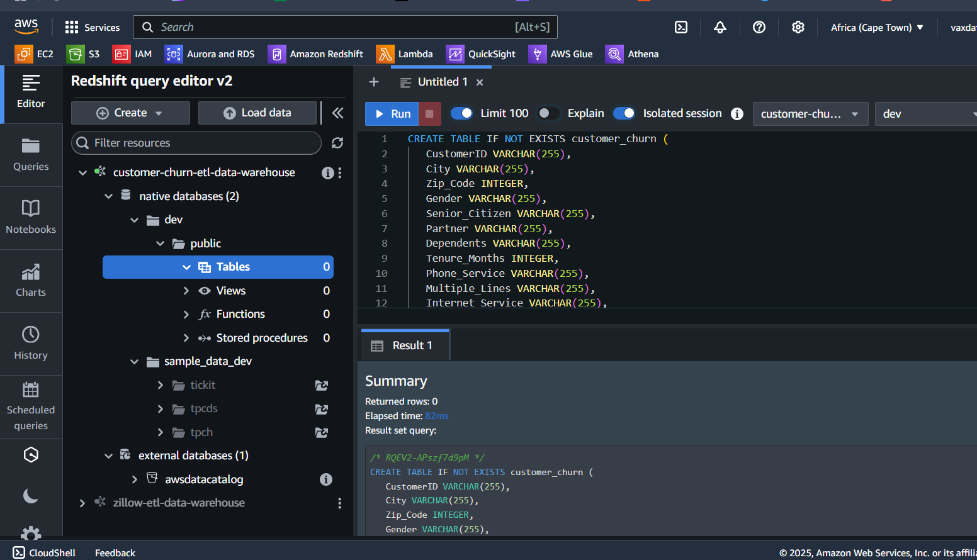Expand the tpcds sample schema
The width and height of the screenshot is (977, 560).
point(160,409)
